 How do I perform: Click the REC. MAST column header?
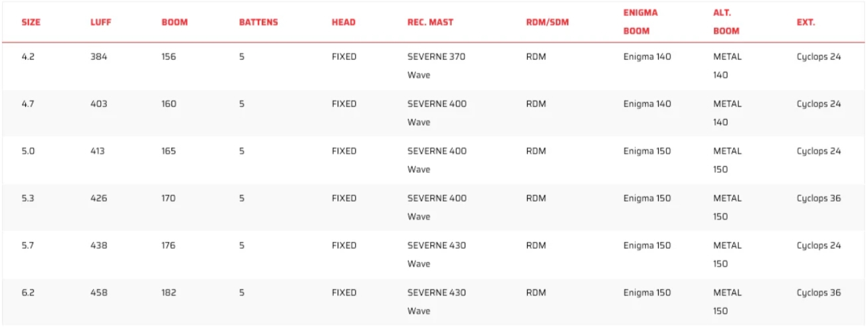click(x=430, y=22)
